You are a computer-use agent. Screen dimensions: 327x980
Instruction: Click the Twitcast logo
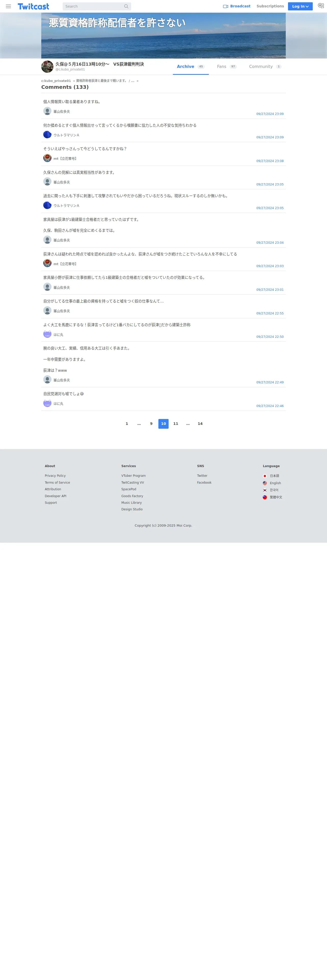pyautogui.click(x=34, y=6)
